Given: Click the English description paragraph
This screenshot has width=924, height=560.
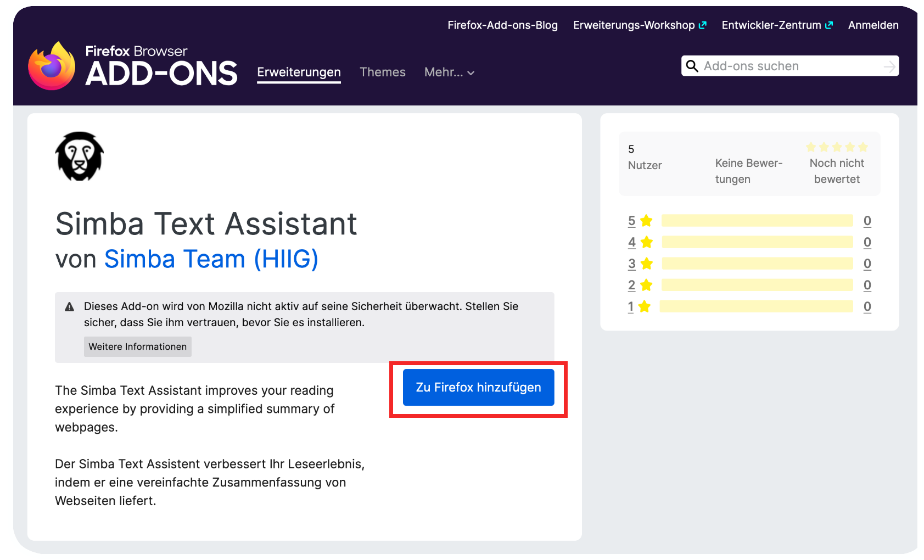Looking at the screenshot, I should pyautogui.click(x=195, y=409).
